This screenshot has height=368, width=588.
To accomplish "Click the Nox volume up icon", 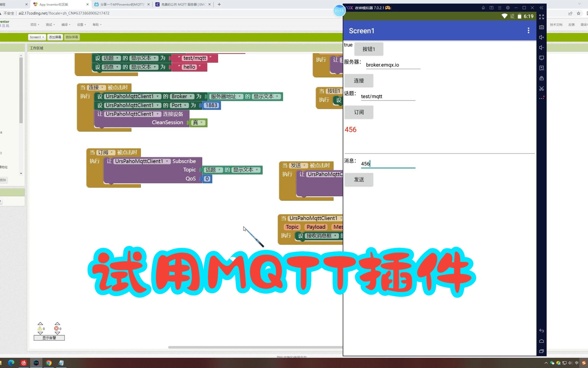I will [541, 37].
